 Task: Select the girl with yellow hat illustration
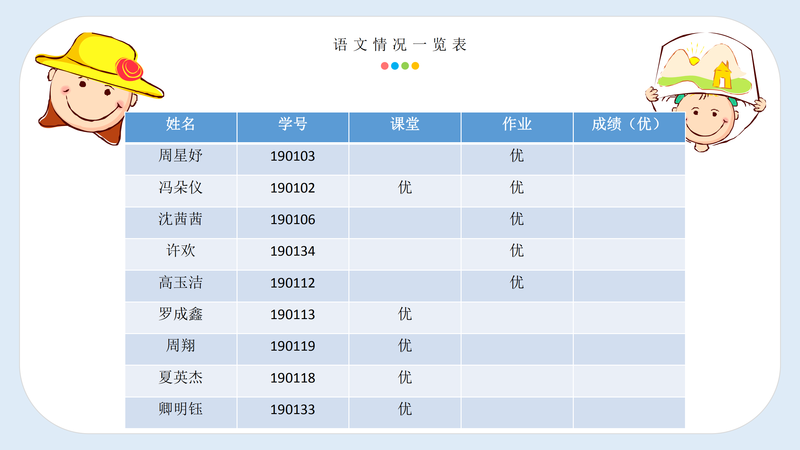[97, 87]
